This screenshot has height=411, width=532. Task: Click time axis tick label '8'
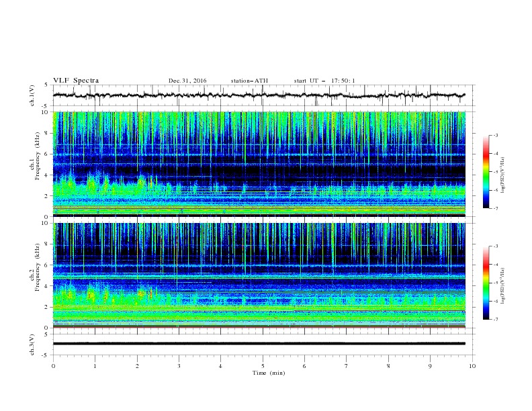pyautogui.click(x=388, y=366)
